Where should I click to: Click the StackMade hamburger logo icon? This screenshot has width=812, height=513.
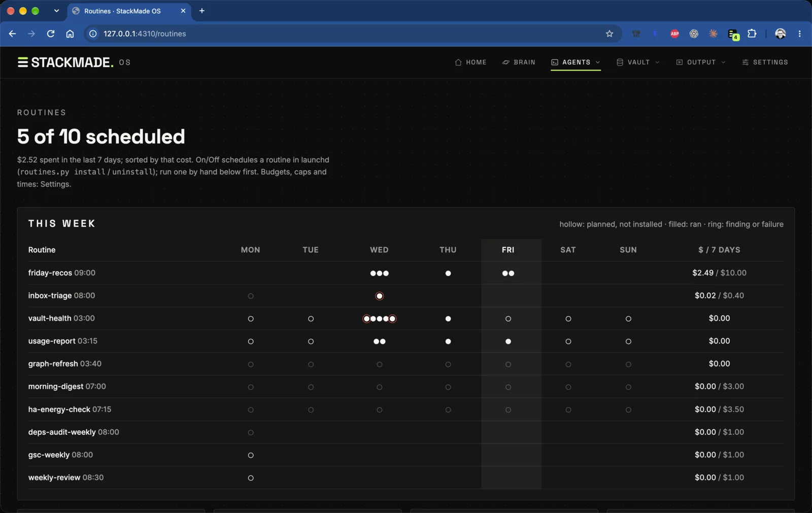[x=23, y=62]
